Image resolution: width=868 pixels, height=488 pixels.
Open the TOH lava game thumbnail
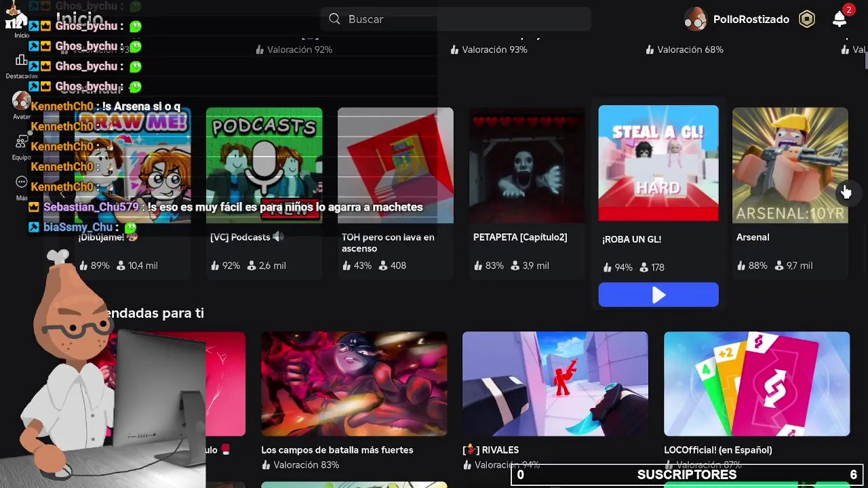pos(395,165)
